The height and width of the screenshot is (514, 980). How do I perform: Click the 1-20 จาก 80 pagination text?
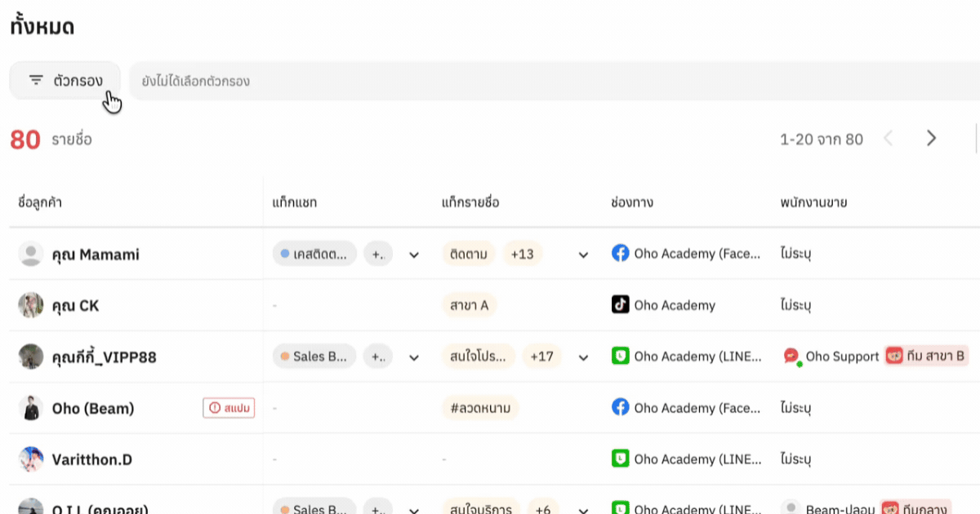(x=822, y=140)
